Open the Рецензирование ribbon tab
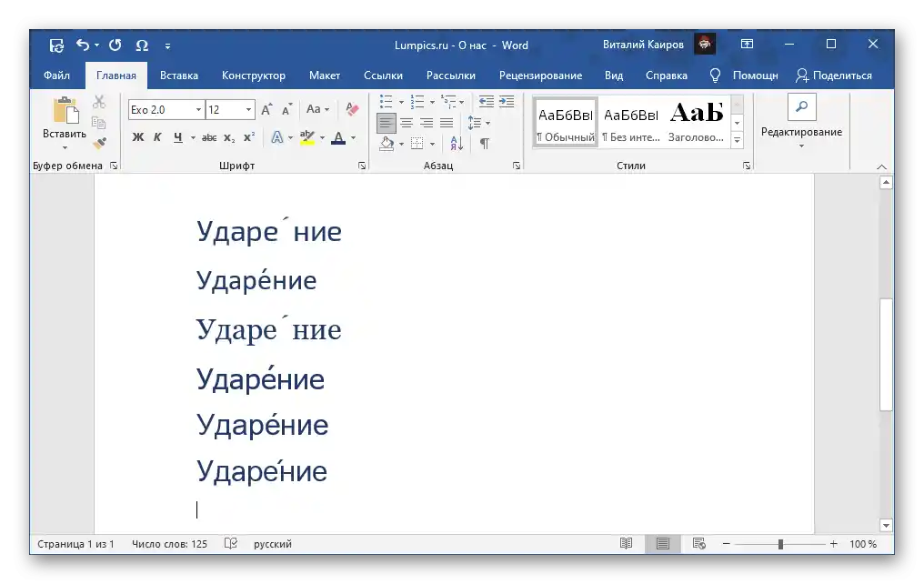This screenshot has width=924, height=584. tap(540, 76)
